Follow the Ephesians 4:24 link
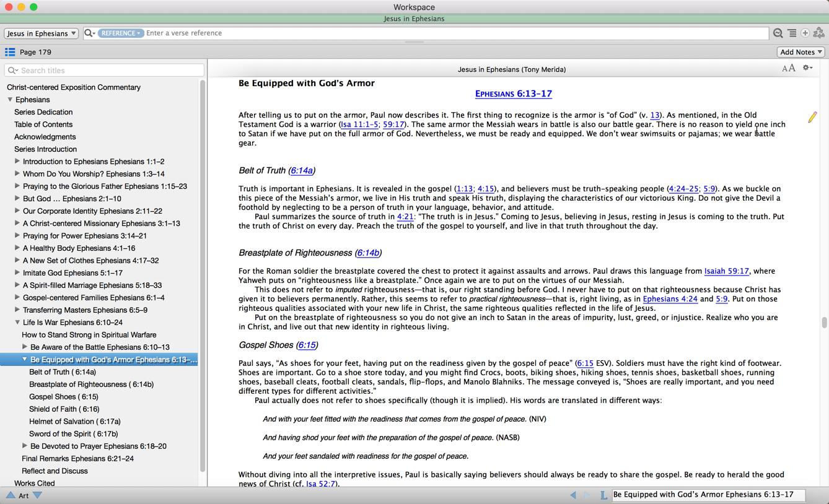Viewport: 829px width, 504px height. [x=670, y=299]
